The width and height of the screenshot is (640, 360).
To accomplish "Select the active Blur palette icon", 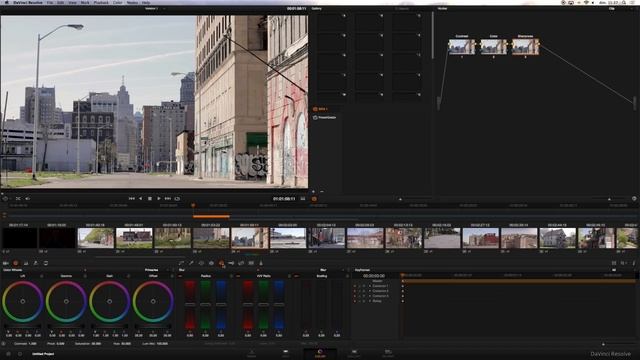I will pos(221,263).
